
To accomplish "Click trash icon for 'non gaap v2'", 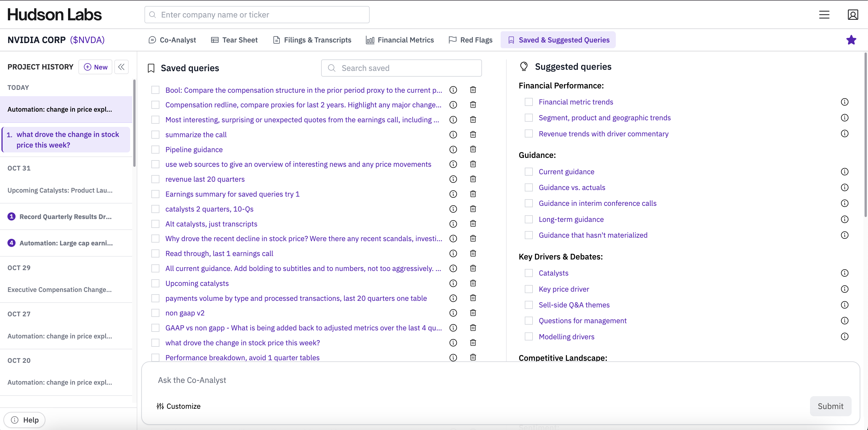I will (x=473, y=313).
